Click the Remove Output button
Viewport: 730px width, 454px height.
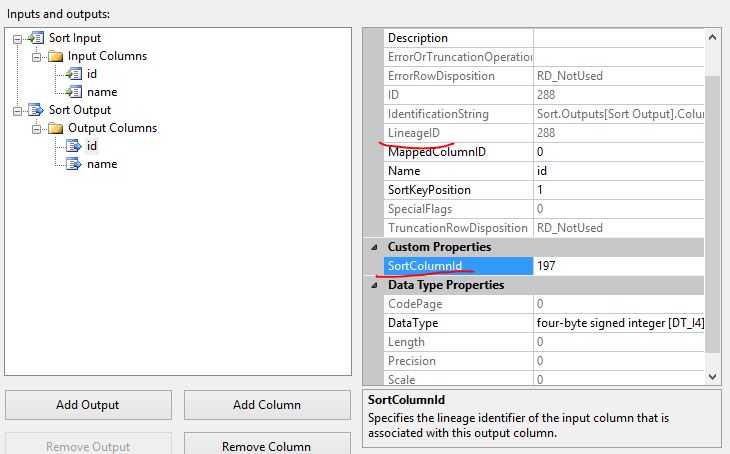(x=88, y=445)
